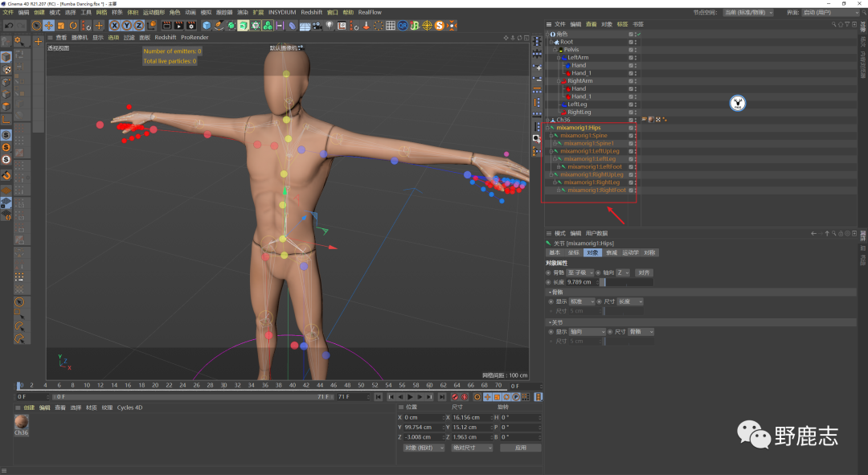Click the Undo arrow icon
The image size is (868, 475).
pyautogui.click(x=9, y=26)
